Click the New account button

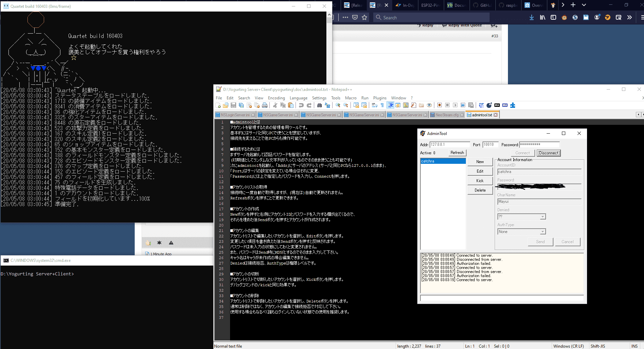[480, 162]
